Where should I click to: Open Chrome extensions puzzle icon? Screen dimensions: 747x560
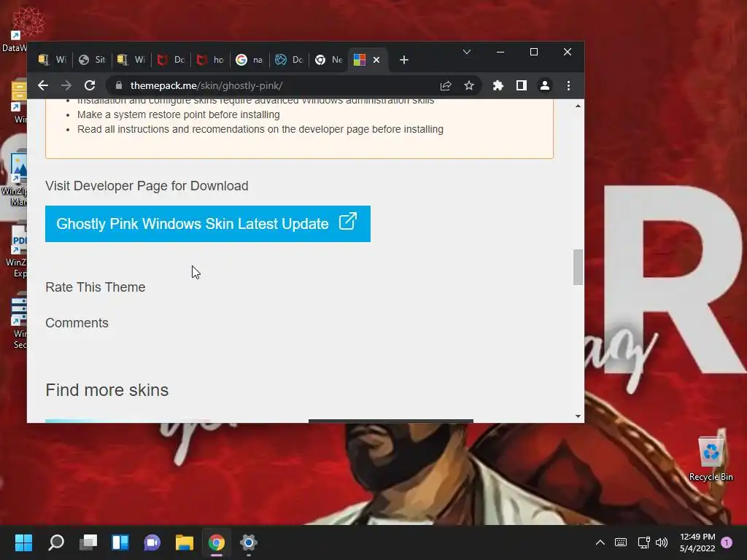click(x=498, y=86)
